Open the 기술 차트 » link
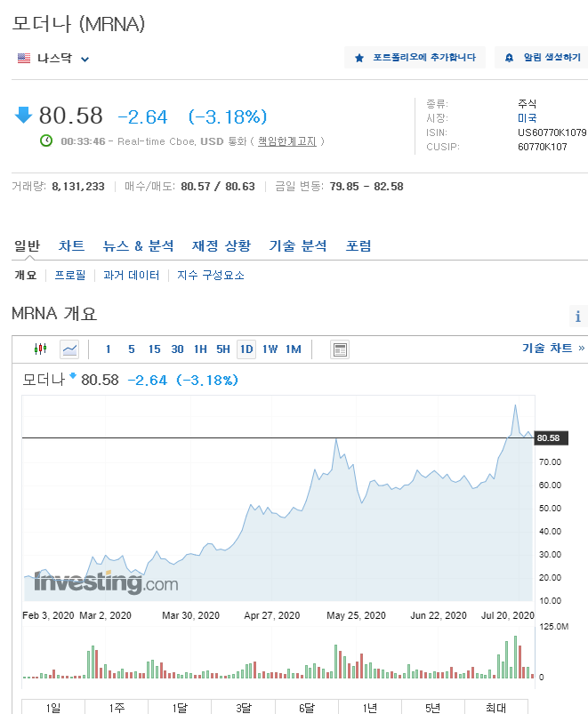The image size is (588, 714). tap(553, 348)
